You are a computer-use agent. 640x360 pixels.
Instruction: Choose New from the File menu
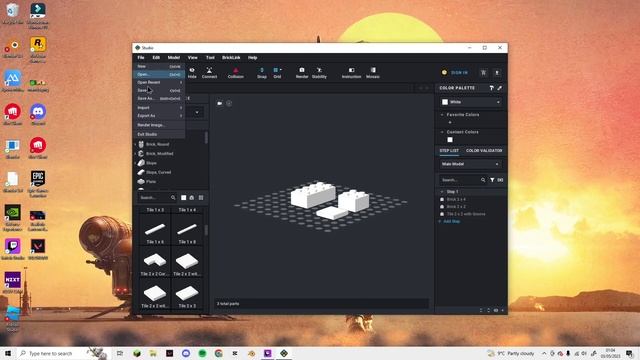point(159,66)
